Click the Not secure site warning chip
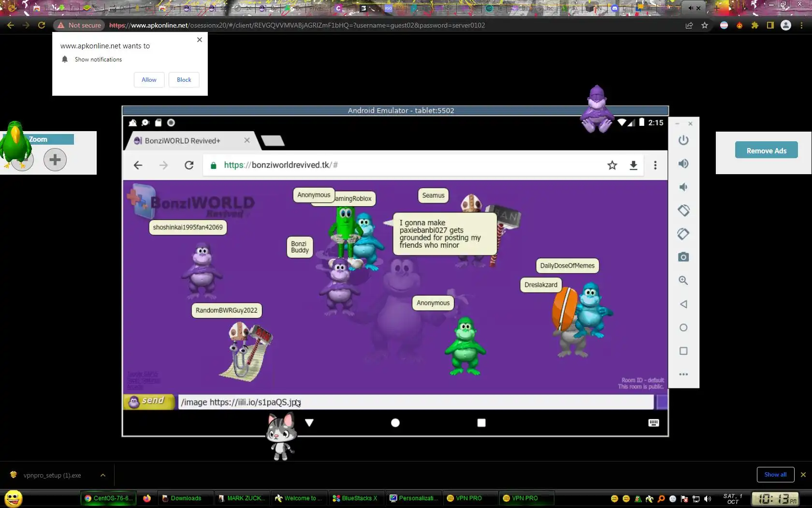This screenshot has height=508, width=812. (80, 25)
